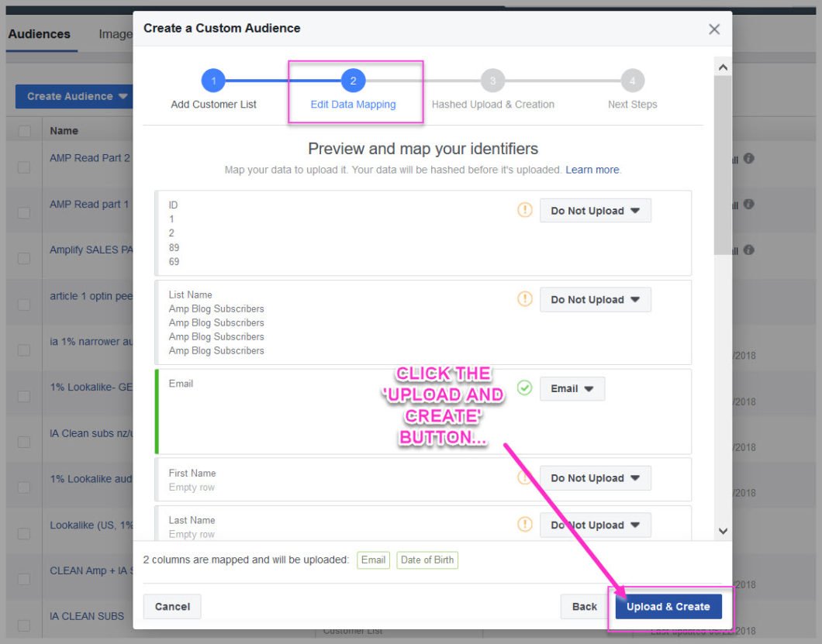The width and height of the screenshot is (822, 644).
Task: Click the Back button
Action: pyautogui.click(x=584, y=606)
